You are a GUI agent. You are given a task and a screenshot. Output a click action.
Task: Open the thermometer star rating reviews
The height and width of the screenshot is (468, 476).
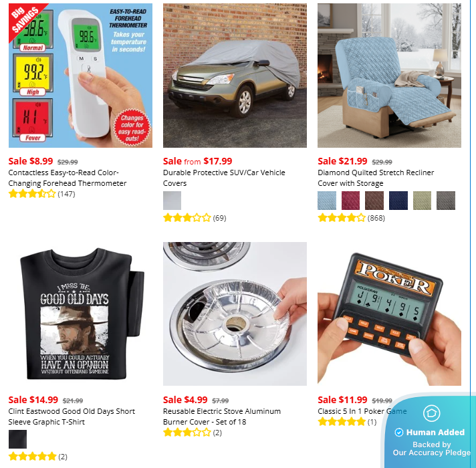41,194
